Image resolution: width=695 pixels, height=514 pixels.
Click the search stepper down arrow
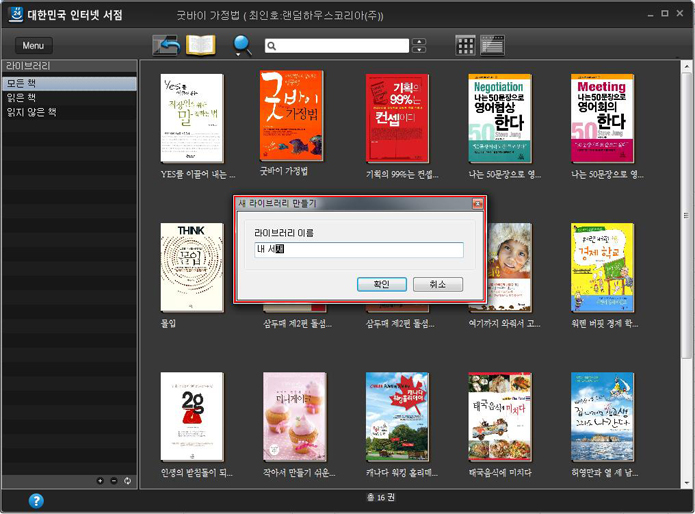(419, 50)
